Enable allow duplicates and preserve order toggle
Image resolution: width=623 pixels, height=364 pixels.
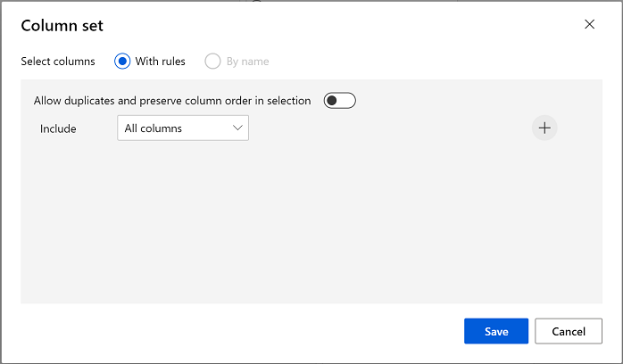click(339, 101)
